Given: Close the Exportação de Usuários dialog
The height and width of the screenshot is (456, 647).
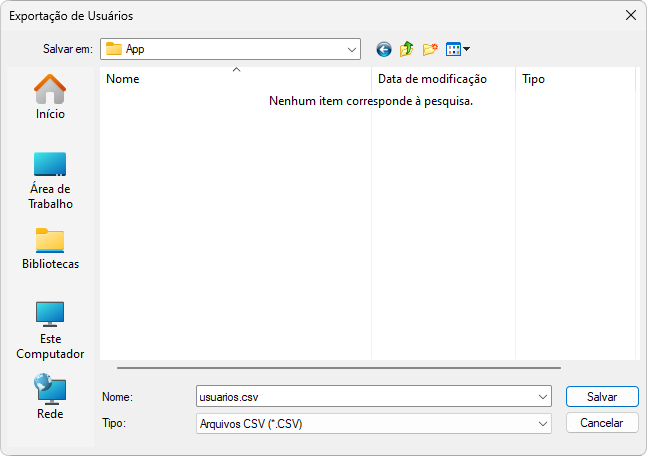Looking at the screenshot, I should point(630,16).
